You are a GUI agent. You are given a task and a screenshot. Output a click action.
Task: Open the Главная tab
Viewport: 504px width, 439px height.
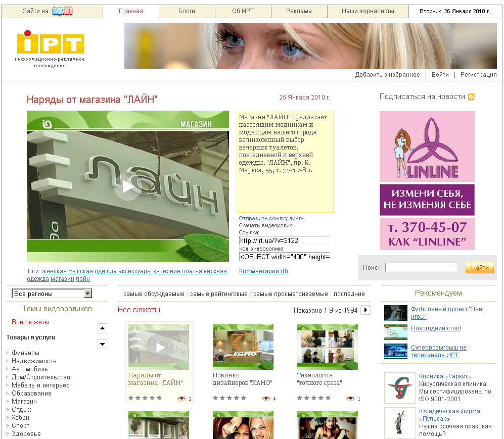click(x=131, y=11)
